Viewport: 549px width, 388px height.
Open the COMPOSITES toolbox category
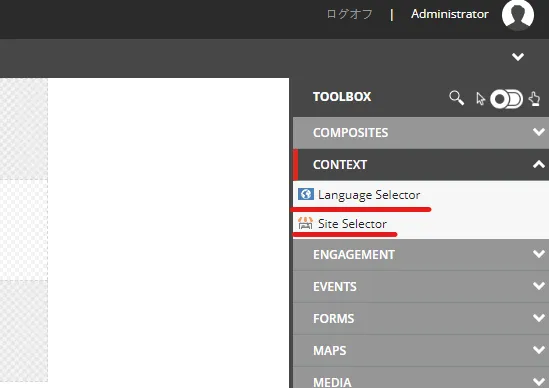tap(421, 133)
